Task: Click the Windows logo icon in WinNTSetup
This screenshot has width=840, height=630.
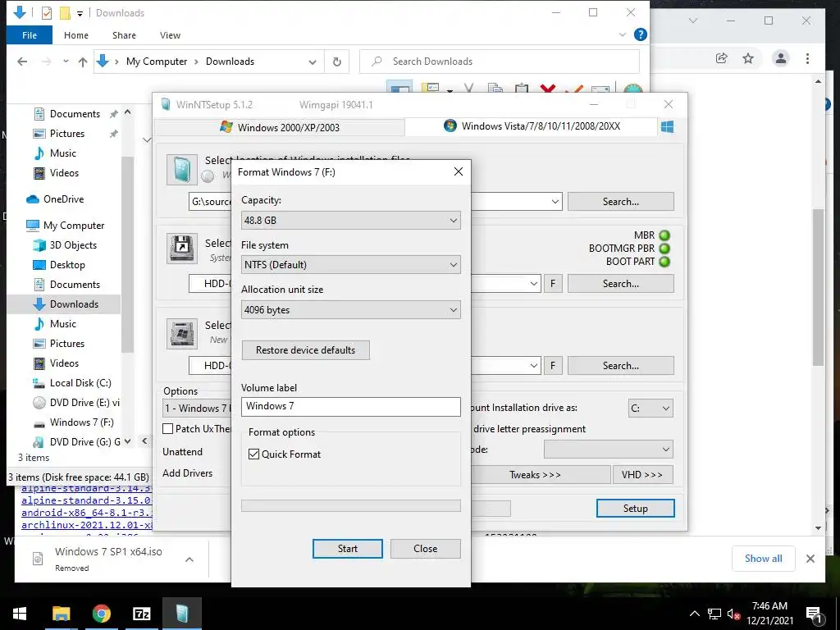Action: (667, 127)
